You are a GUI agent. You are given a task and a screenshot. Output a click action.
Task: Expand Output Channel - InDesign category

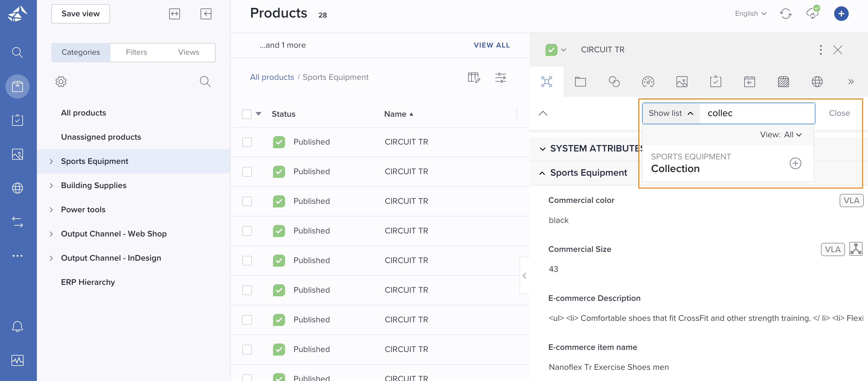[51, 258]
